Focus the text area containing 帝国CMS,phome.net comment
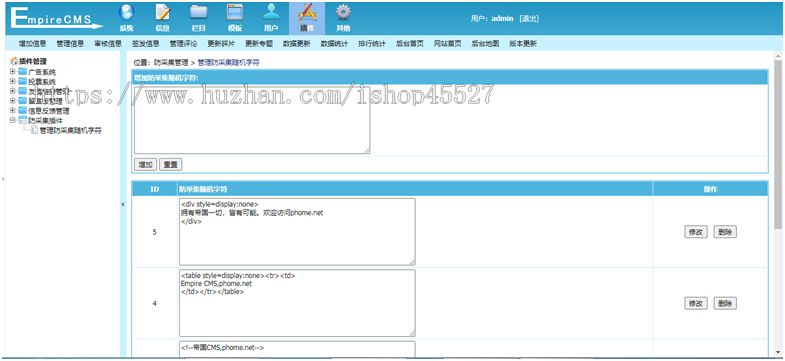Viewport: 785px width, 361px height. 297,350
